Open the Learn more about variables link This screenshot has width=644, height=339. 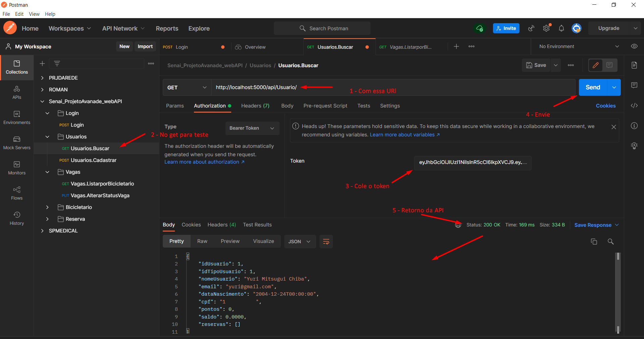(x=402, y=134)
